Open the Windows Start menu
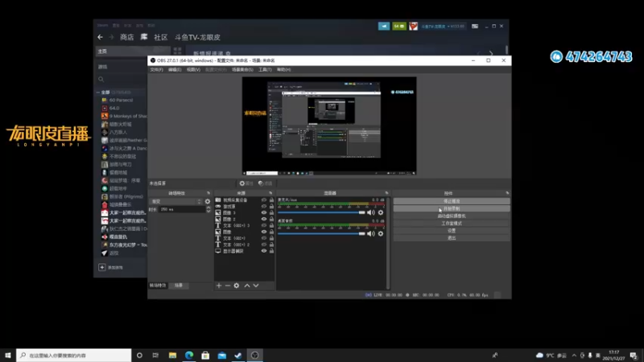644x362 pixels. click(8, 355)
